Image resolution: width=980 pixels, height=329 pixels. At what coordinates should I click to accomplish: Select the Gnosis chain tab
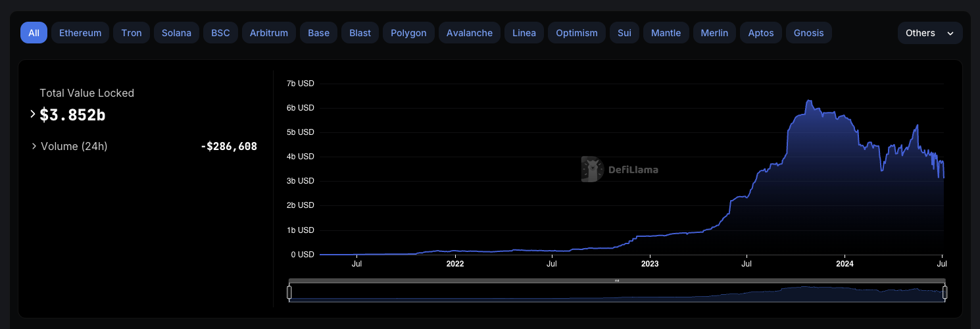coord(809,33)
